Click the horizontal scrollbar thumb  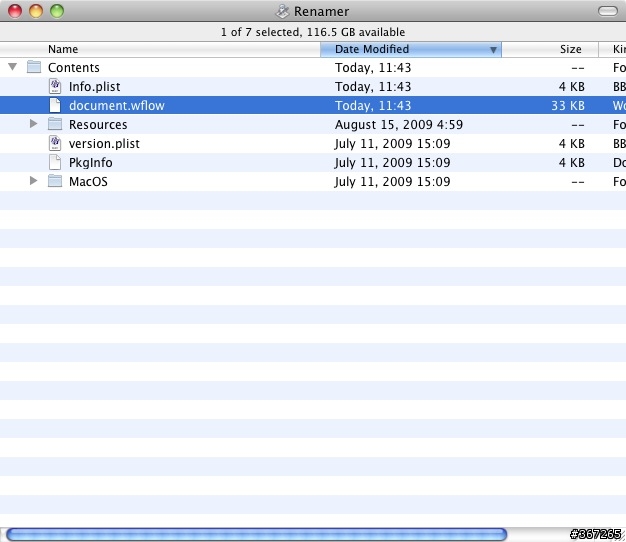256,534
